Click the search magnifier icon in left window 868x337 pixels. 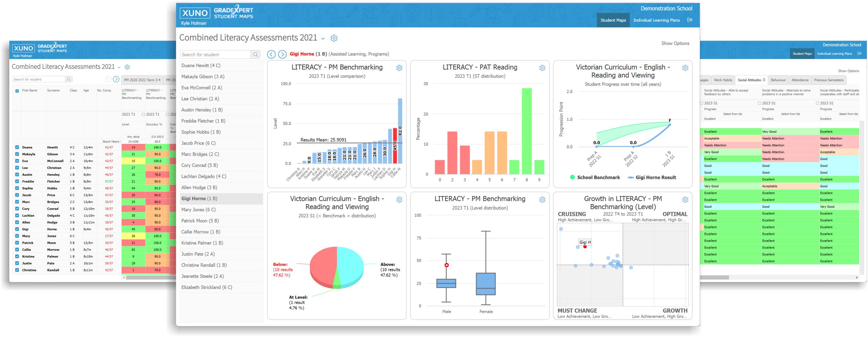pyautogui.click(x=69, y=79)
